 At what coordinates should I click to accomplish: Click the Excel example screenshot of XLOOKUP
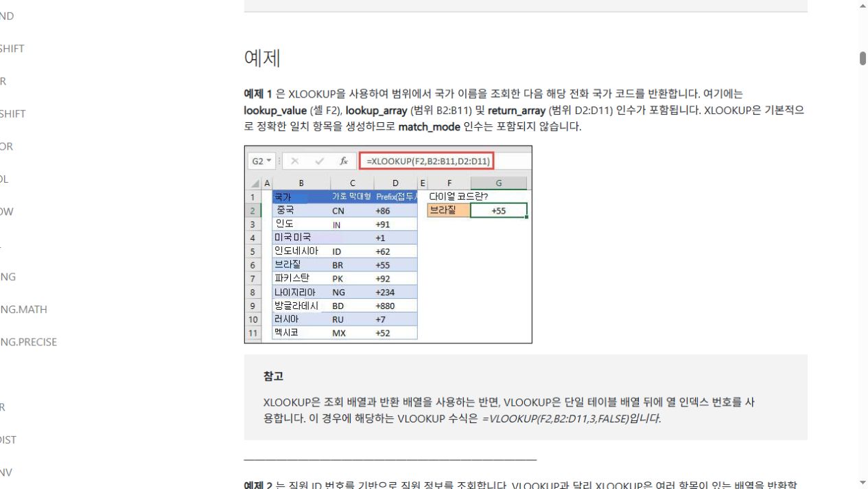click(x=388, y=244)
